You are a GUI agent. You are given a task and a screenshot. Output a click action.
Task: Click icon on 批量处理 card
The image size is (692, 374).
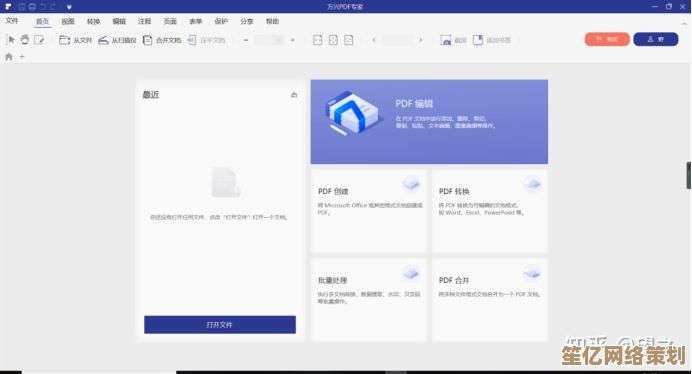tap(411, 273)
